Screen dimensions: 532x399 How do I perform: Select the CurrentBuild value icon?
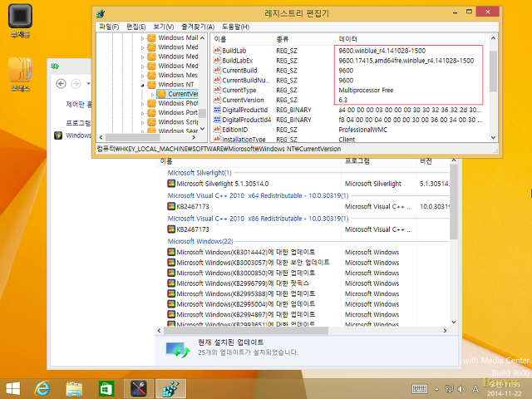217,70
